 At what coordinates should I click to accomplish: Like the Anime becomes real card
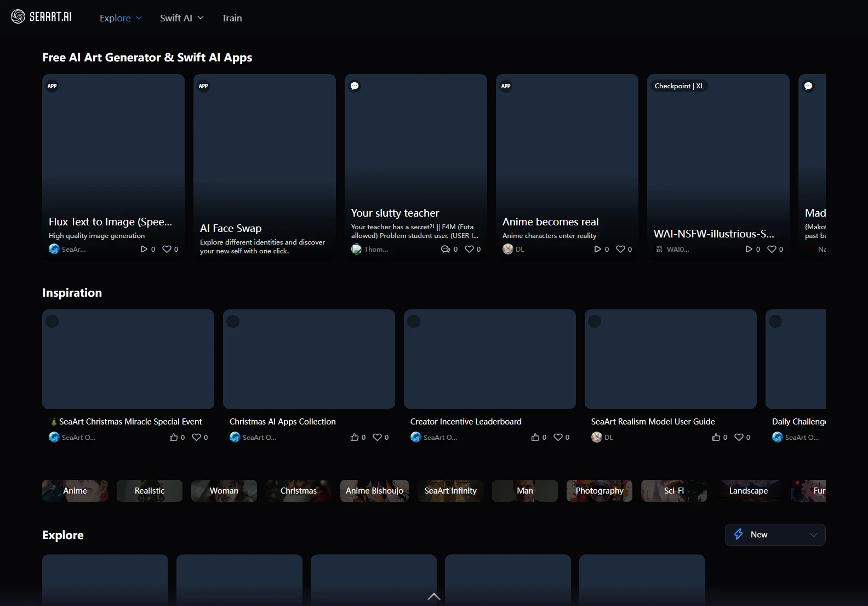[620, 249]
